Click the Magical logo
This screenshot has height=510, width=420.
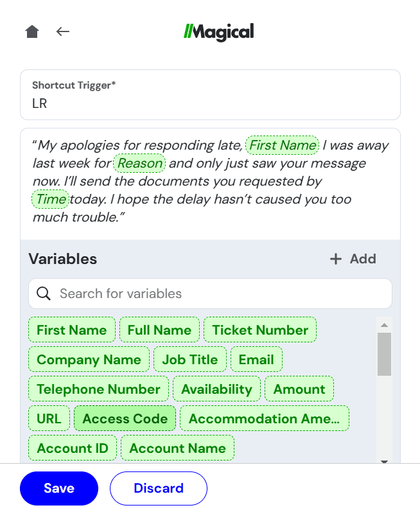click(x=218, y=31)
